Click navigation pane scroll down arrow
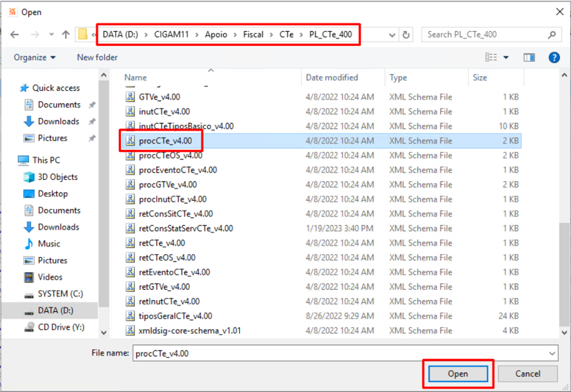The width and height of the screenshot is (571, 392). pyautogui.click(x=104, y=333)
